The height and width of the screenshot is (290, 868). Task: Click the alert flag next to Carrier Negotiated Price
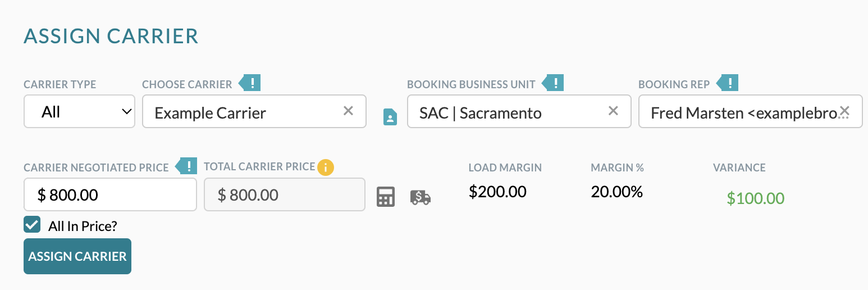(x=187, y=166)
